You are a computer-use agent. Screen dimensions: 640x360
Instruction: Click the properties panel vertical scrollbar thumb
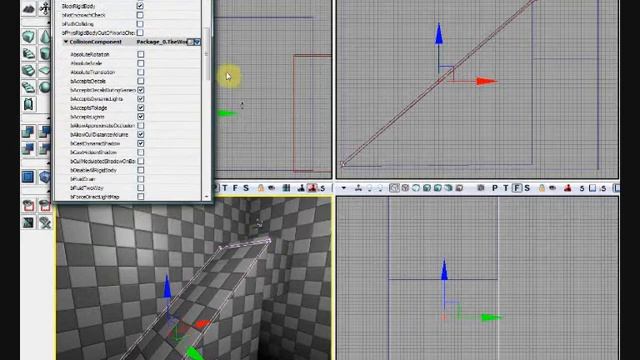pyautogui.click(x=206, y=54)
